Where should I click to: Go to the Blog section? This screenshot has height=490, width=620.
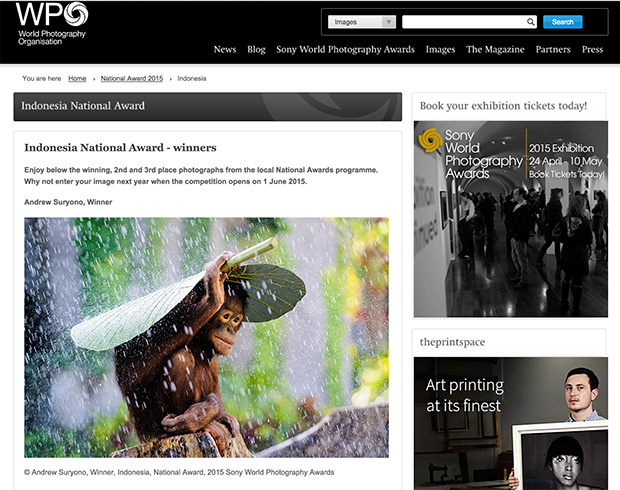pyautogui.click(x=256, y=49)
